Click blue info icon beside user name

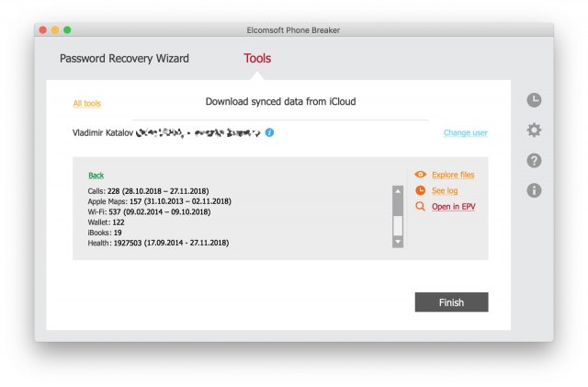[x=269, y=132]
